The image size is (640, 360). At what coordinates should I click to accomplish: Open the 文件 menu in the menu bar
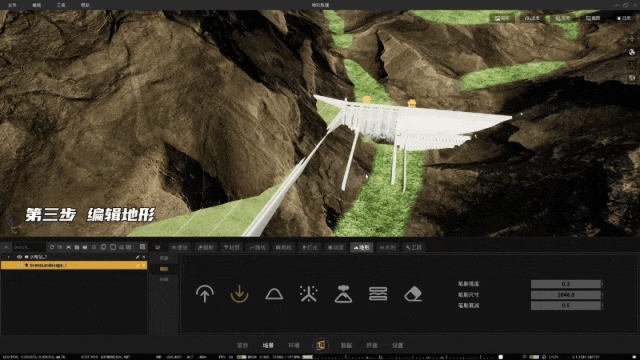(12, 5)
